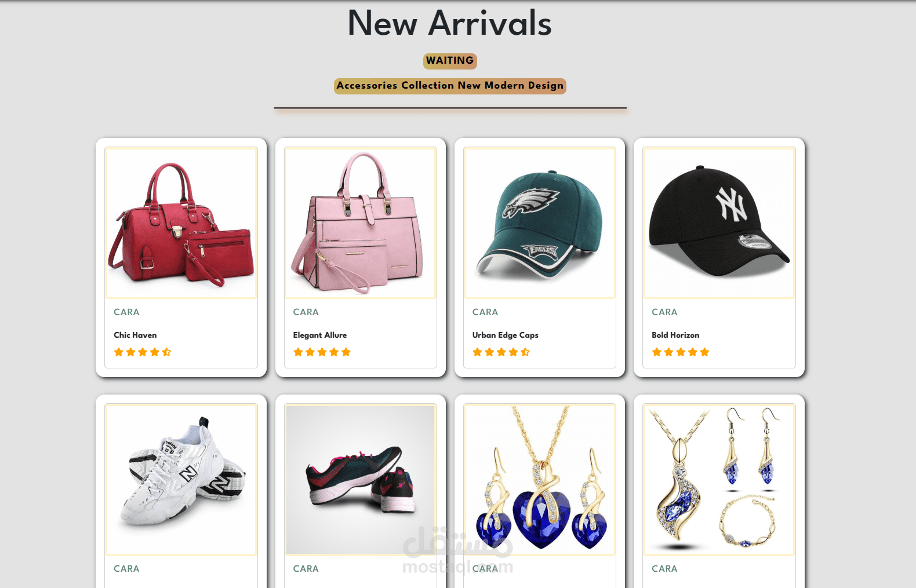Select the Bold Horizon product title
This screenshot has width=916, height=588.
pyautogui.click(x=675, y=335)
